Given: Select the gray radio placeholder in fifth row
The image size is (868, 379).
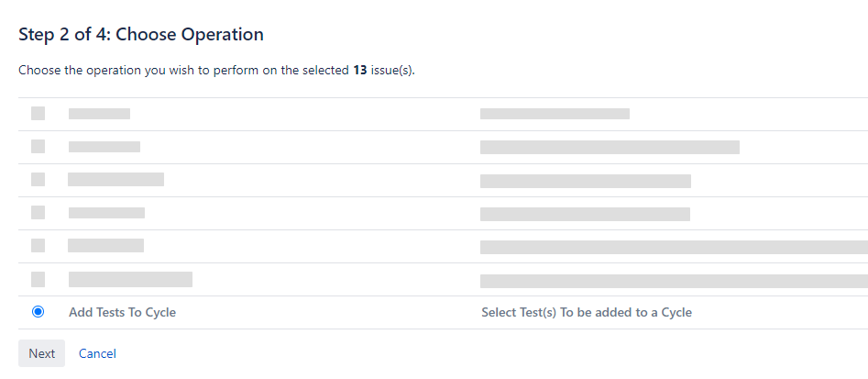Looking at the screenshot, I should [x=38, y=246].
